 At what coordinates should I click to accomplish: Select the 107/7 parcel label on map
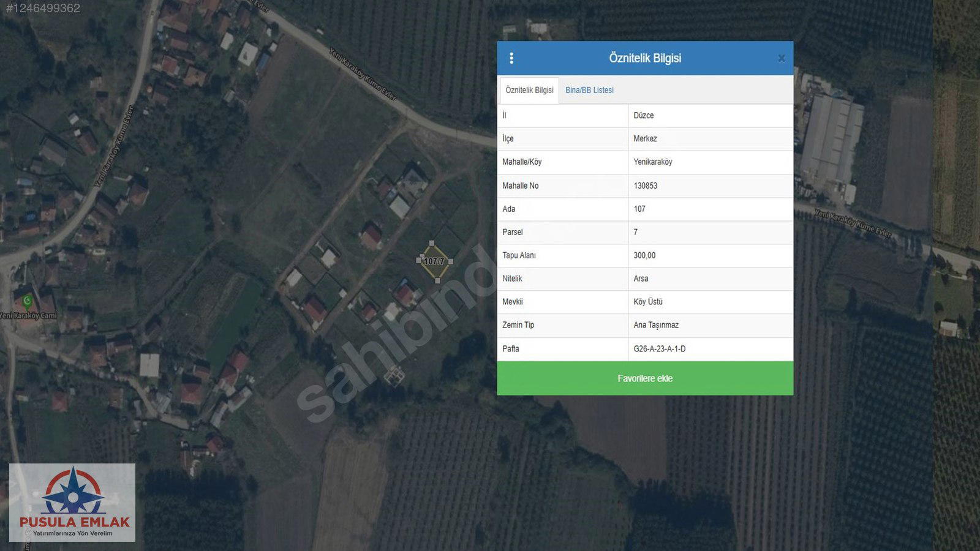[434, 261]
